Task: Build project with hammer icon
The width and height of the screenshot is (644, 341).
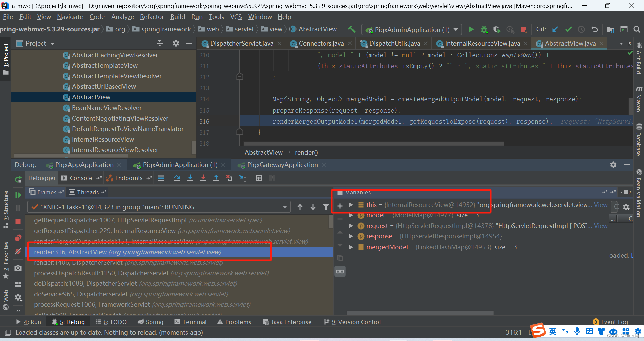Action: (x=352, y=29)
